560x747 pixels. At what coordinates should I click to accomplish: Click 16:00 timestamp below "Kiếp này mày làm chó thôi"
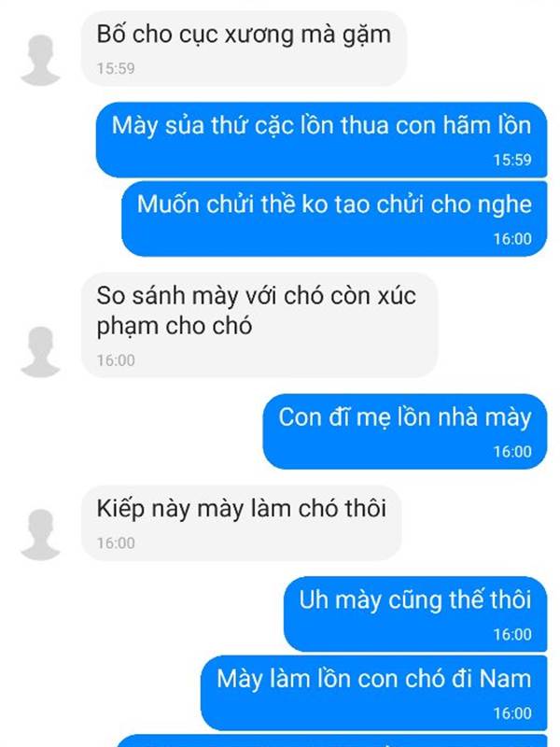coord(116,543)
